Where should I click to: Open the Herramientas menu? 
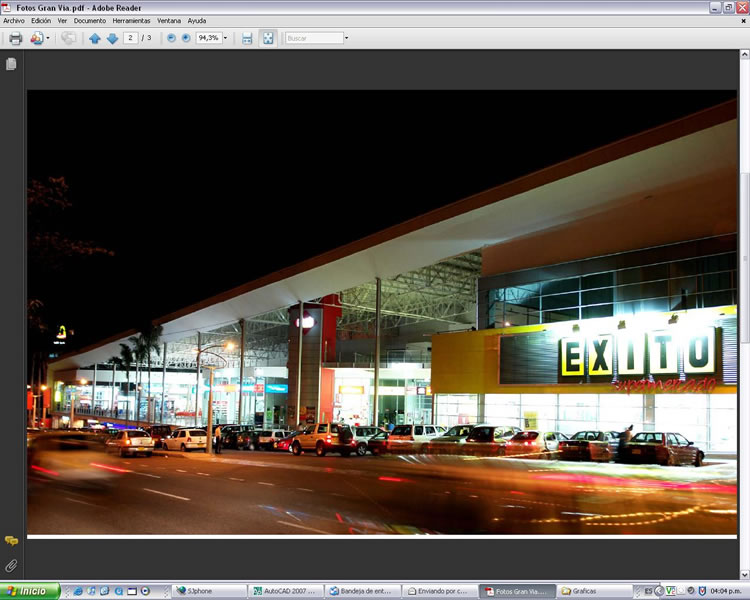(x=132, y=21)
